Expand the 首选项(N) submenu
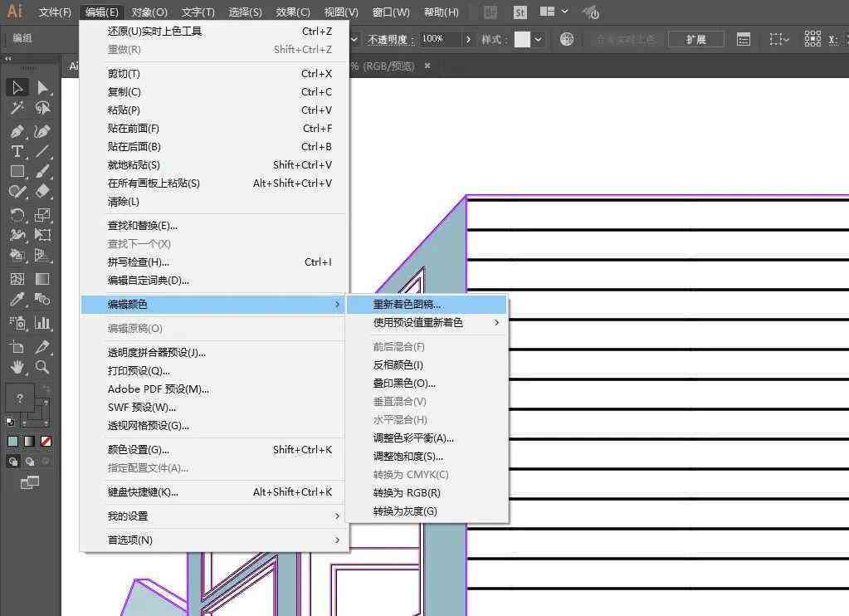The width and height of the screenshot is (849, 616). pyautogui.click(x=212, y=540)
